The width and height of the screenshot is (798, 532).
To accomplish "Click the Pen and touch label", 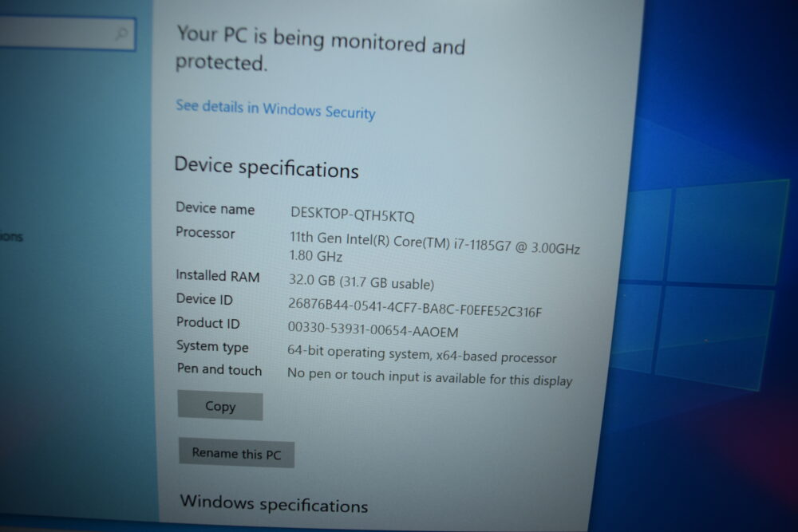I will coord(219,369).
